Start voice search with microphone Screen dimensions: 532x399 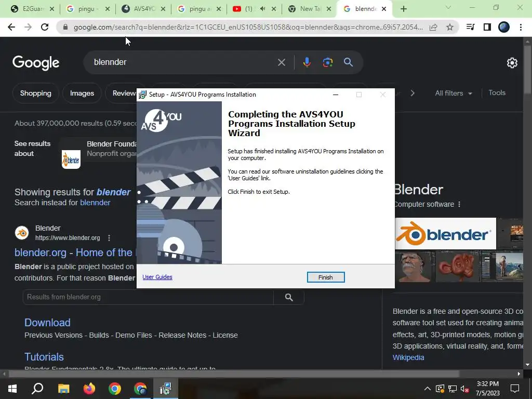point(307,62)
